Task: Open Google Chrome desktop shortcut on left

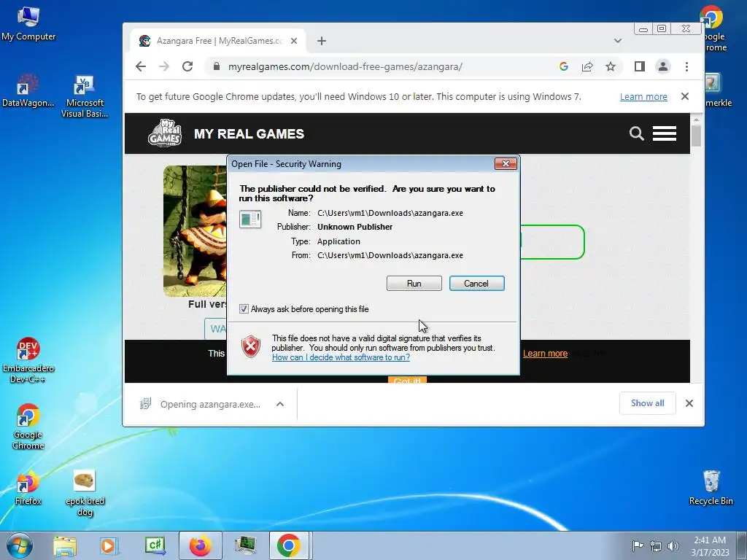Action: [28, 427]
